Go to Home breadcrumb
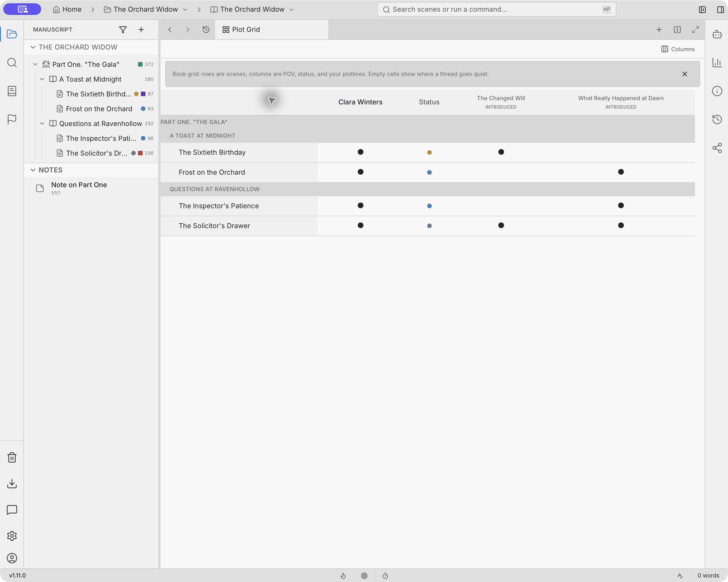The height and width of the screenshot is (582, 728). [67, 9]
